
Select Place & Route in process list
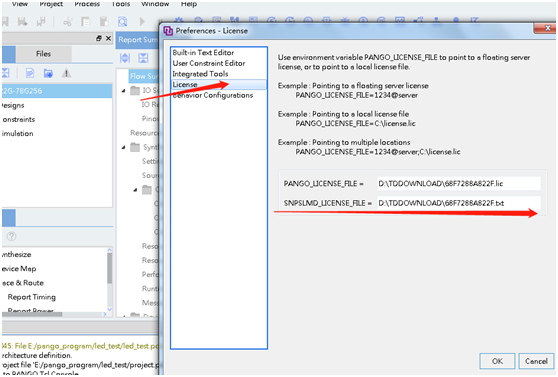pyautogui.click(x=22, y=283)
